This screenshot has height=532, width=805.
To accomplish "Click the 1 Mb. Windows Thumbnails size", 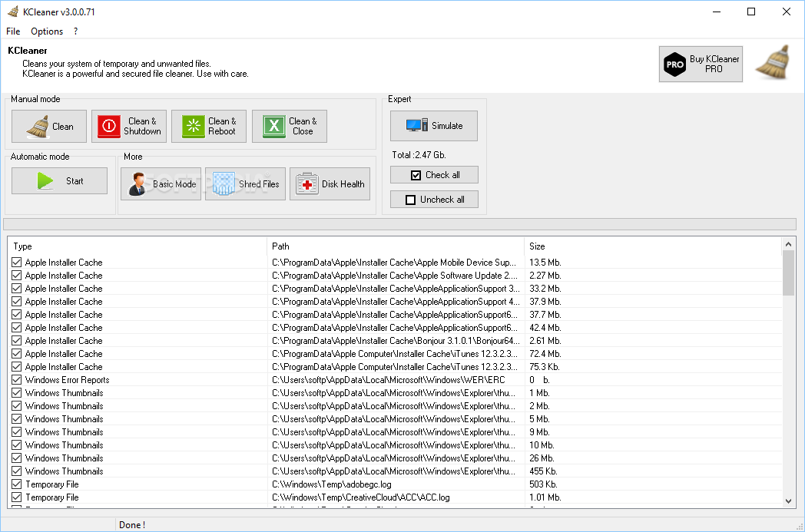I will [x=539, y=393].
